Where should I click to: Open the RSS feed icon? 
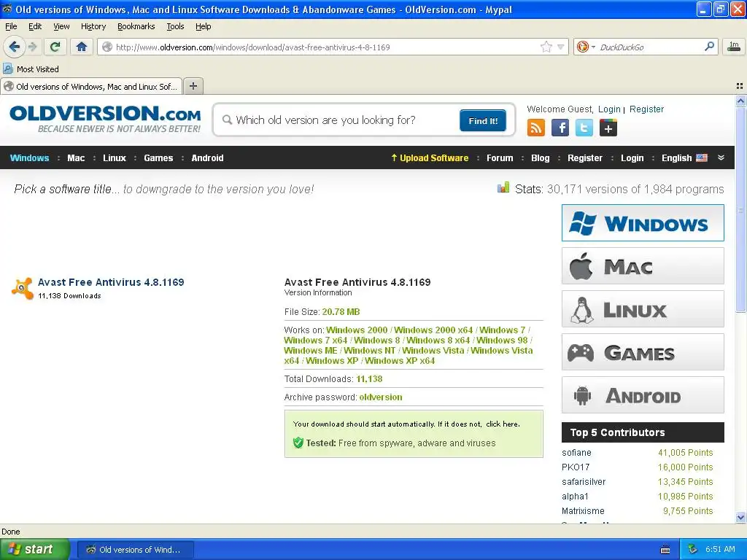pyautogui.click(x=536, y=128)
